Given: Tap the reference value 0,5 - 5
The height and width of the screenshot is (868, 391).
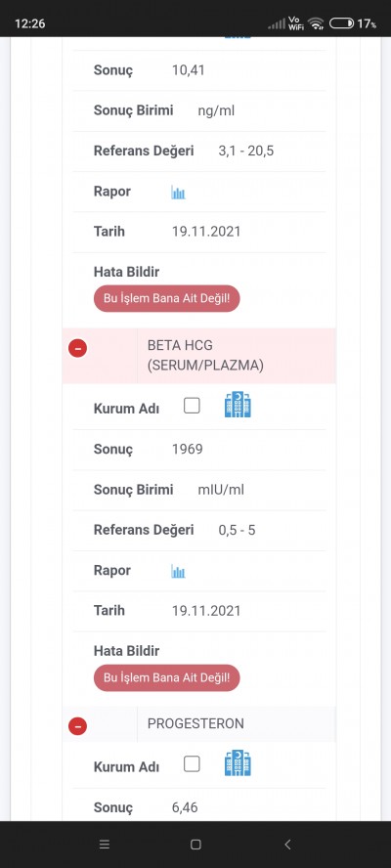Looking at the screenshot, I should click(237, 531).
